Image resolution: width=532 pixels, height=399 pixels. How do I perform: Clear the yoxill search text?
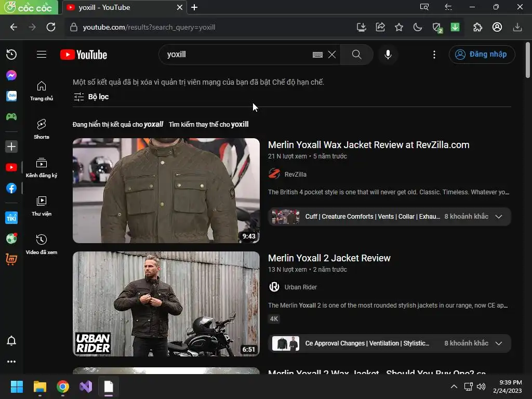[x=332, y=55]
